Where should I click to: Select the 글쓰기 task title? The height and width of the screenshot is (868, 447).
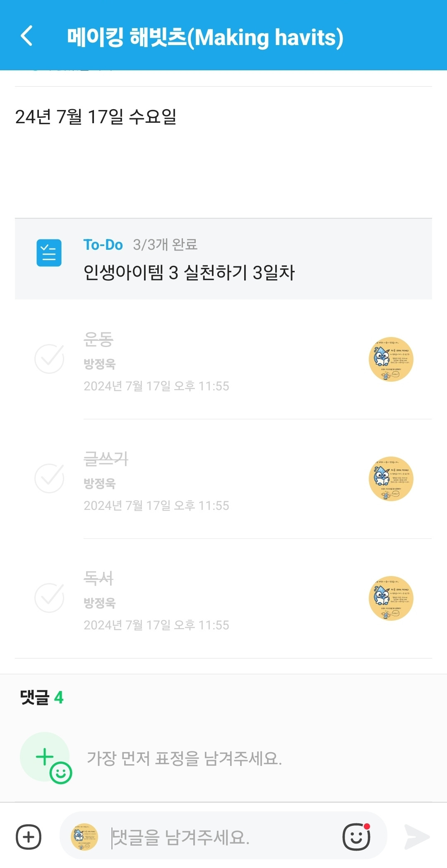coord(106,459)
